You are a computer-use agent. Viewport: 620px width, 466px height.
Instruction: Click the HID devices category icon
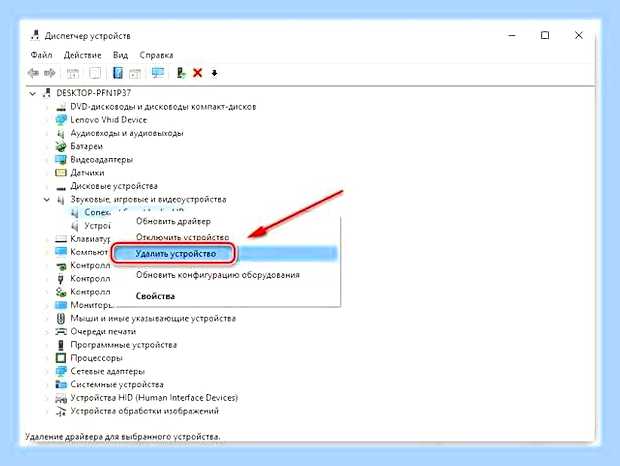click(x=61, y=398)
